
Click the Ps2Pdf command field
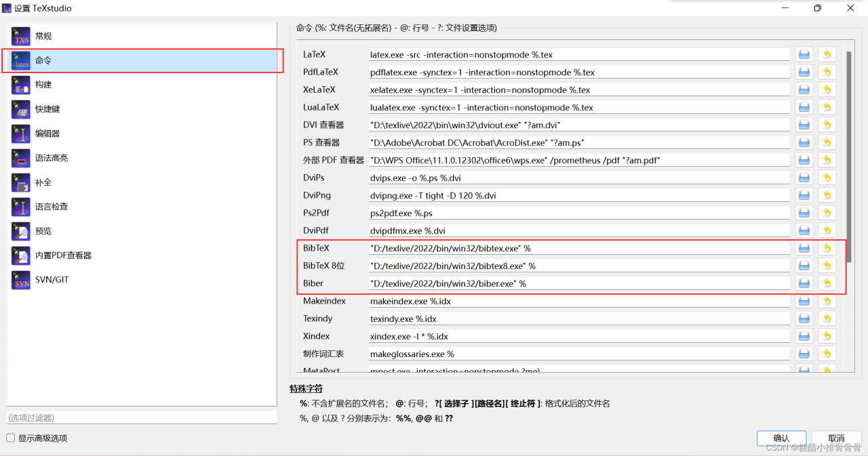point(580,213)
